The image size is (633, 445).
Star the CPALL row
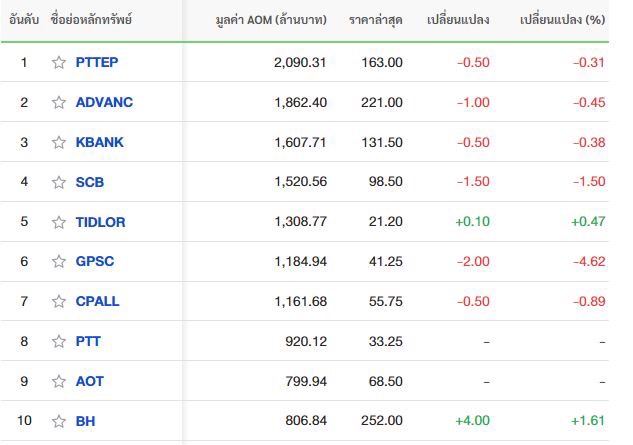[x=59, y=301]
